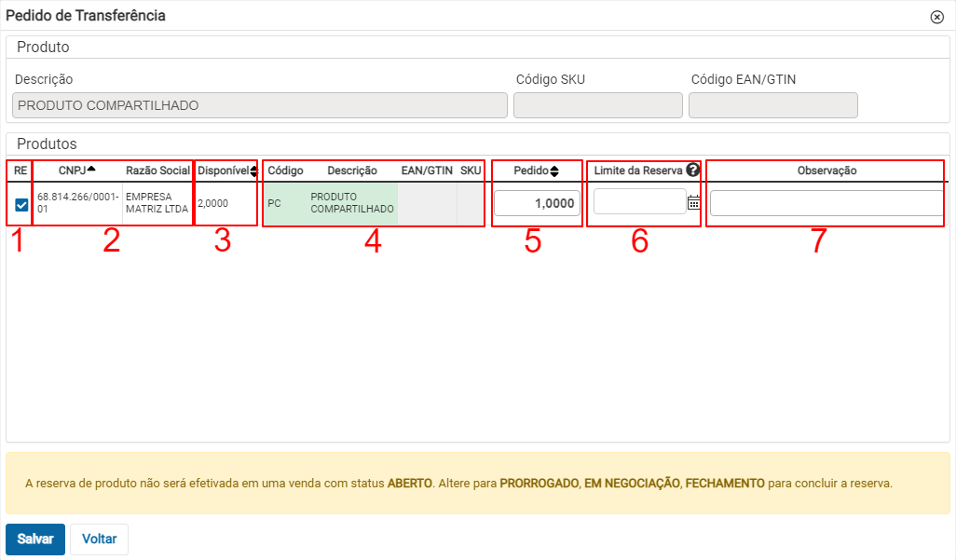This screenshot has height=560, width=956.
Task: Click the Limite da Reserva date field
Action: (x=640, y=201)
